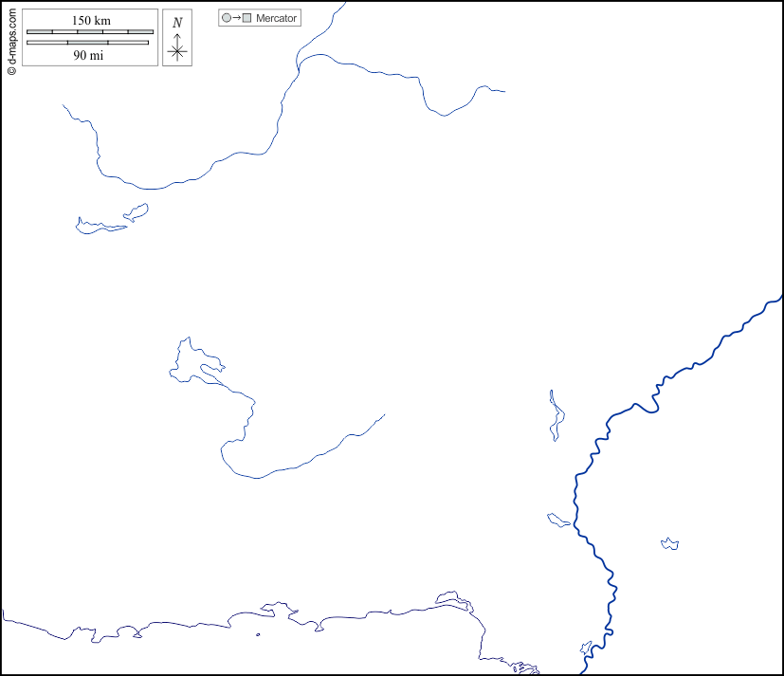Open the d-maps.com copyright link

[x=11, y=38]
